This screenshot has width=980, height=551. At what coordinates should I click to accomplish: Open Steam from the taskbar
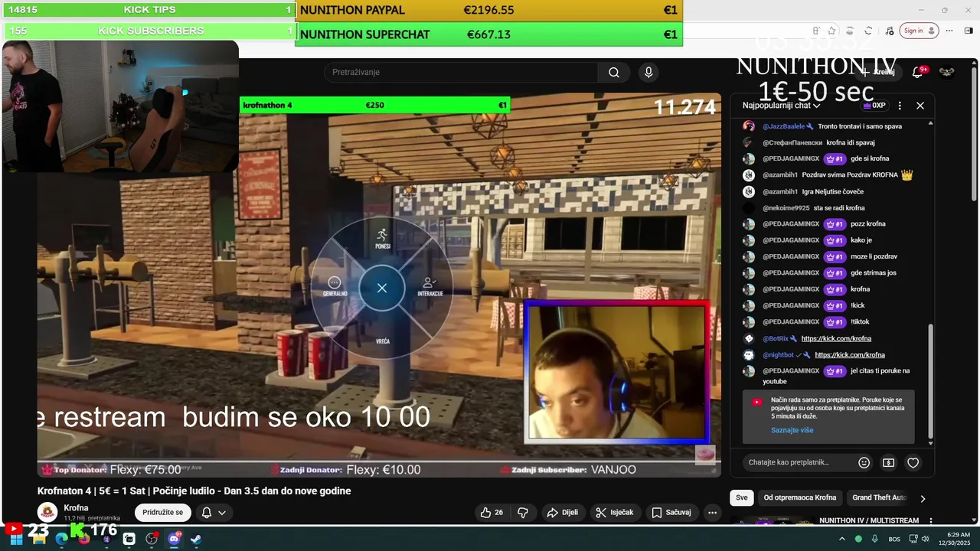point(196,539)
